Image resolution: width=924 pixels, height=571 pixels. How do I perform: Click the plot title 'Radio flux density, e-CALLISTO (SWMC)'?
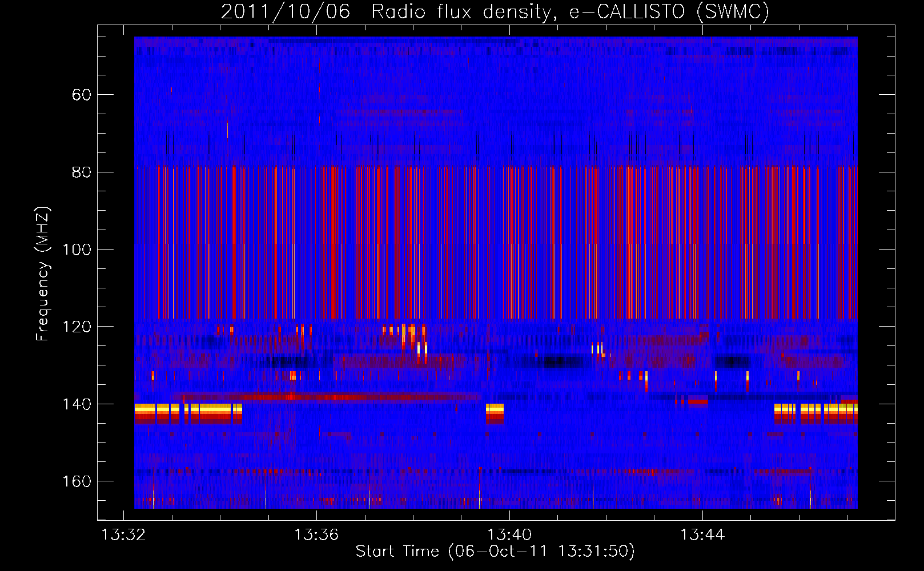coord(571,11)
